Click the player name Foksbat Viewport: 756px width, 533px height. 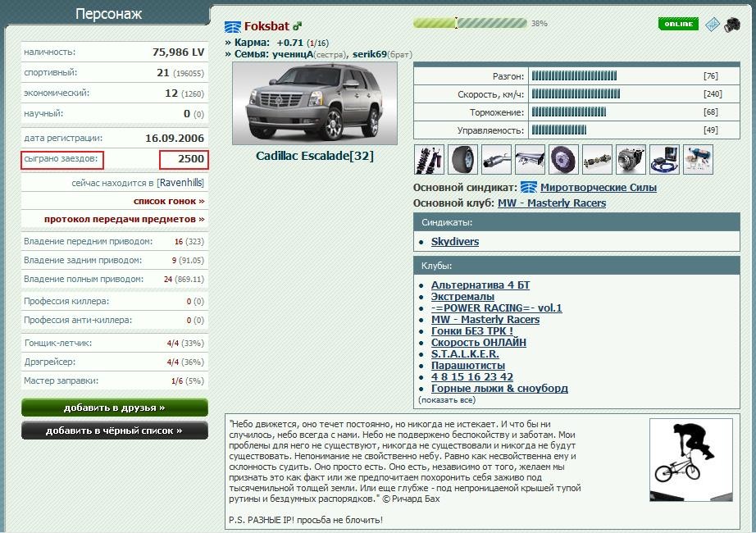pyautogui.click(x=266, y=26)
